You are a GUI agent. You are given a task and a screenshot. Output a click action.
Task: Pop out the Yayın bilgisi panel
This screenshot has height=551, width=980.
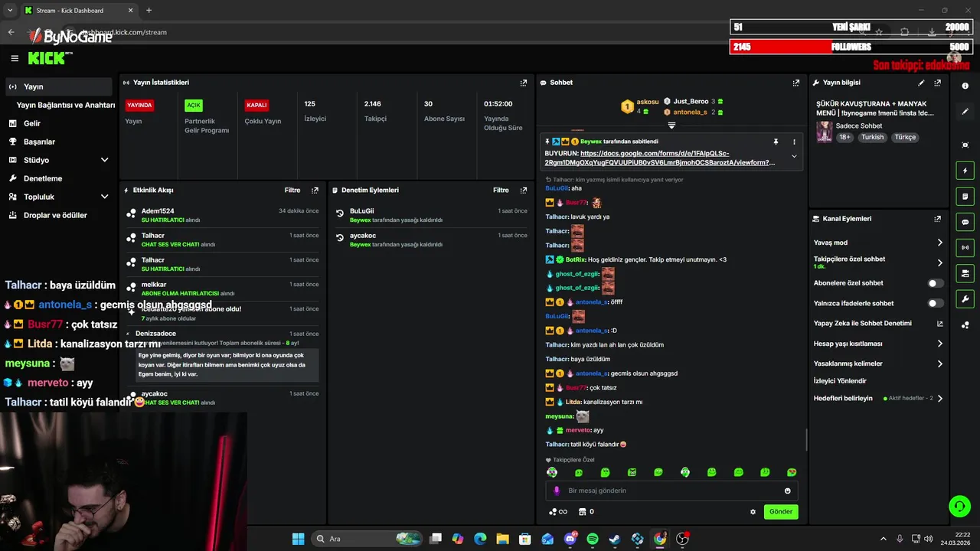point(938,83)
